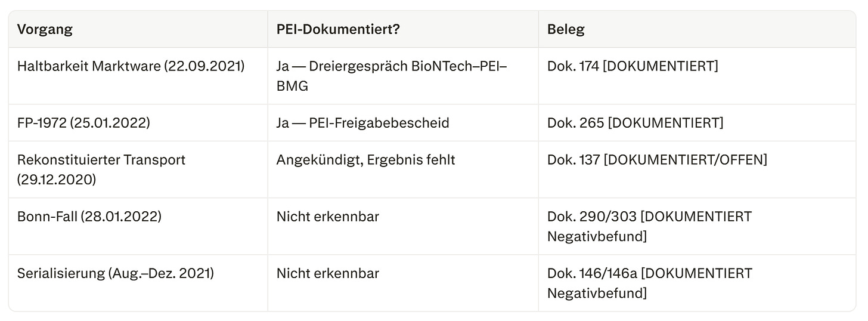868x321 pixels.
Task: Click the date (29.12.2020) under Rekonstituierter Transport
Action: (x=57, y=180)
